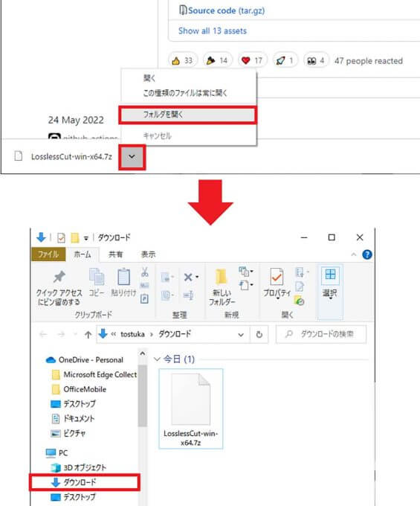
Task: Open the download item dropdown arrow
Action: pyautogui.click(x=132, y=157)
